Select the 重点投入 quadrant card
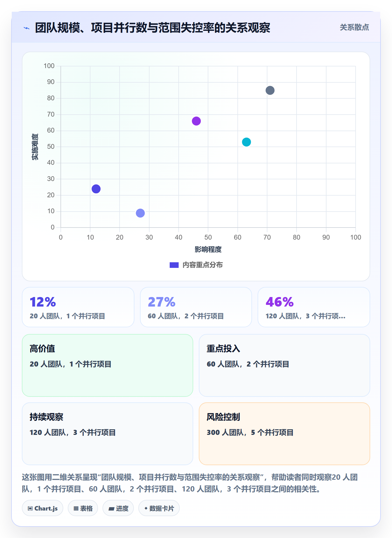The image size is (392, 538). 284,365
